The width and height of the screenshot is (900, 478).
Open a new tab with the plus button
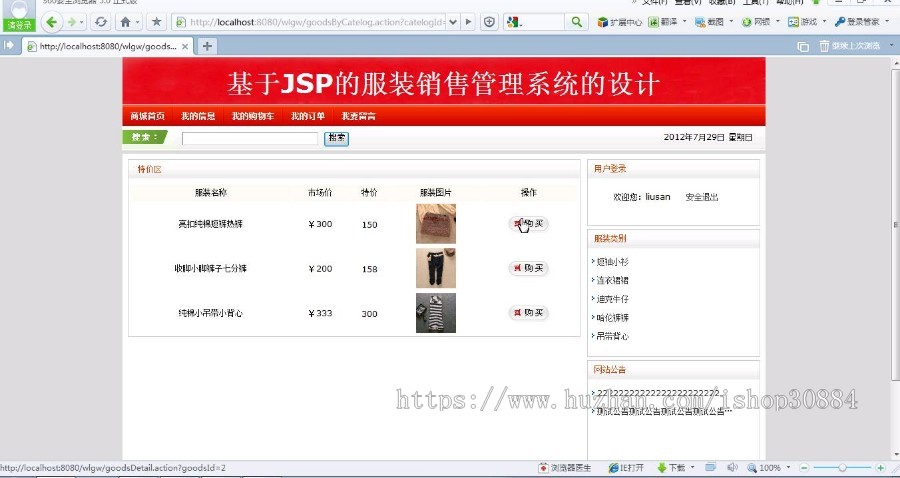tap(207, 46)
